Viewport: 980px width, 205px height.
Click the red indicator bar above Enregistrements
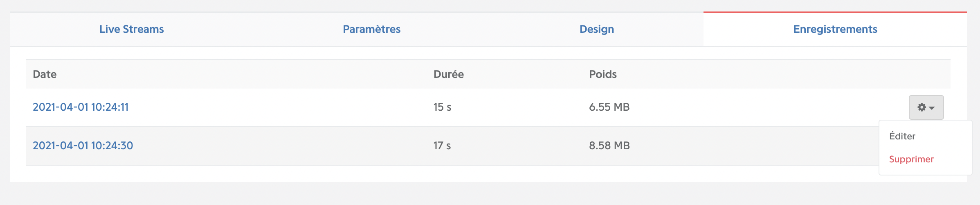[x=835, y=12]
